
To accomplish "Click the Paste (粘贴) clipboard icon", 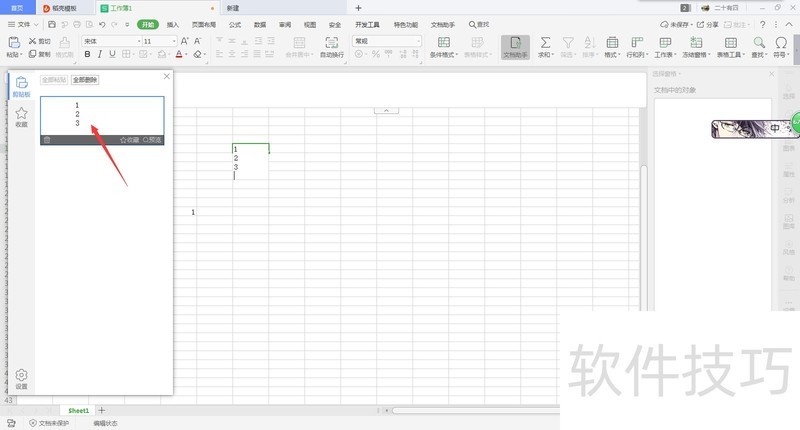I will 14,42.
